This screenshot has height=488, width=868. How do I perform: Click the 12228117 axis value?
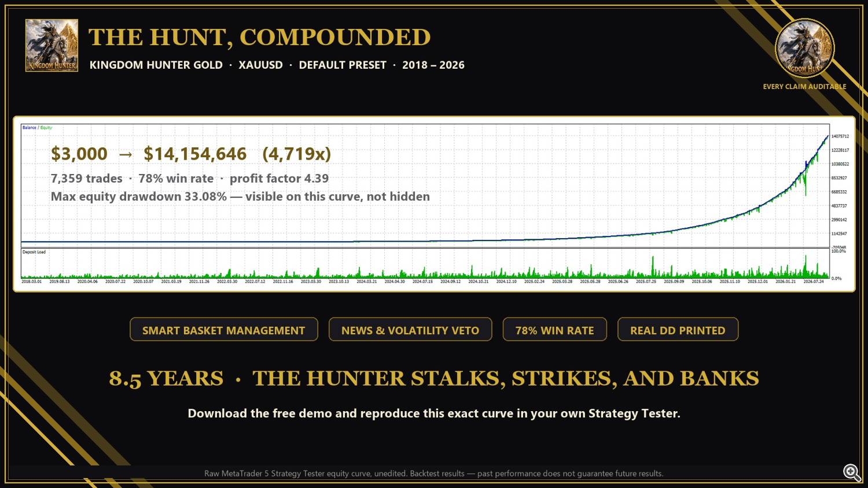(x=840, y=150)
